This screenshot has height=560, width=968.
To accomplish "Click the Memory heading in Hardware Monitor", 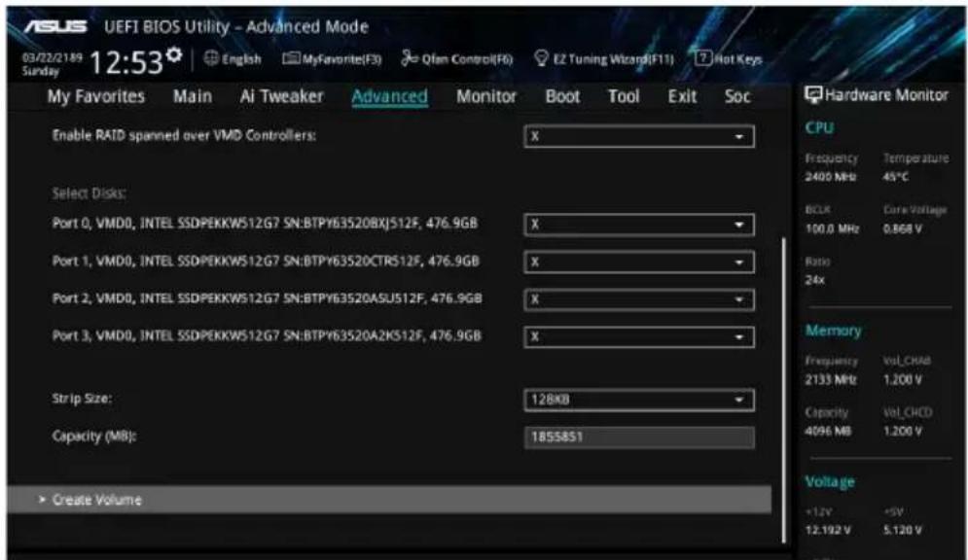I will (833, 331).
